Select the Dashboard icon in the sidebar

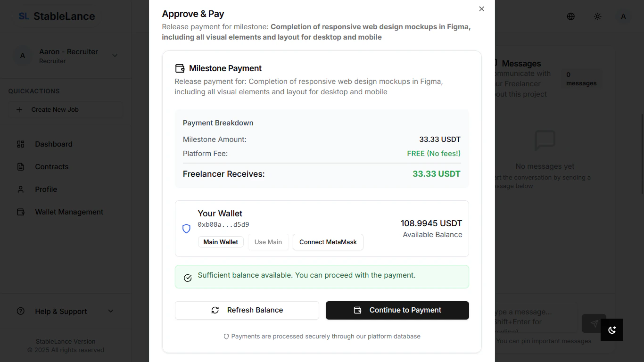pos(21,144)
